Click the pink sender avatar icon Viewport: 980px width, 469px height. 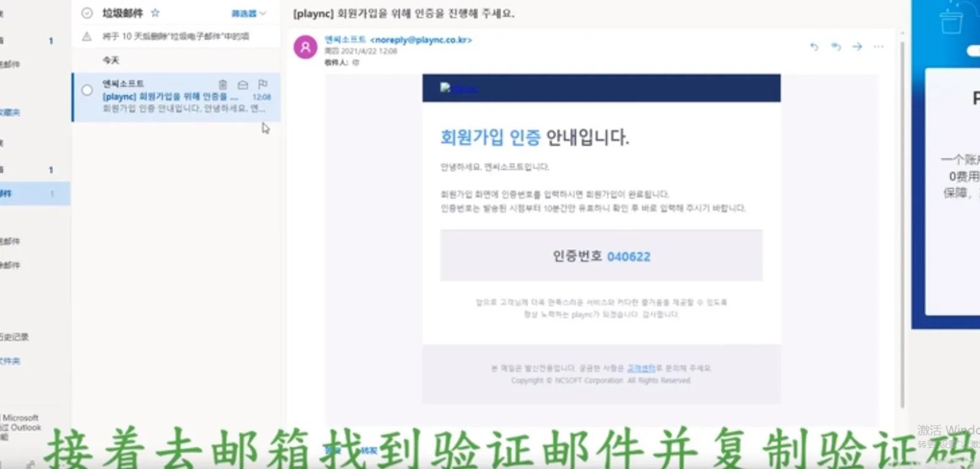coord(306,47)
